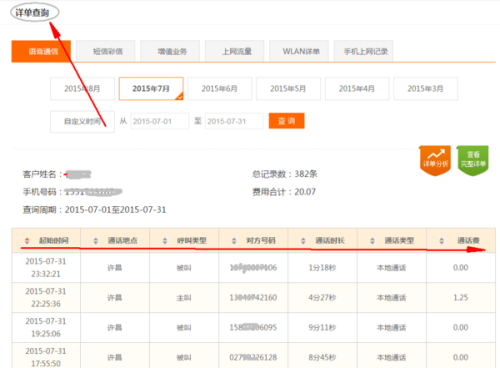The width and height of the screenshot is (500, 368).
Task: Select the 2015年8月 month button
Action: coord(82,89)
